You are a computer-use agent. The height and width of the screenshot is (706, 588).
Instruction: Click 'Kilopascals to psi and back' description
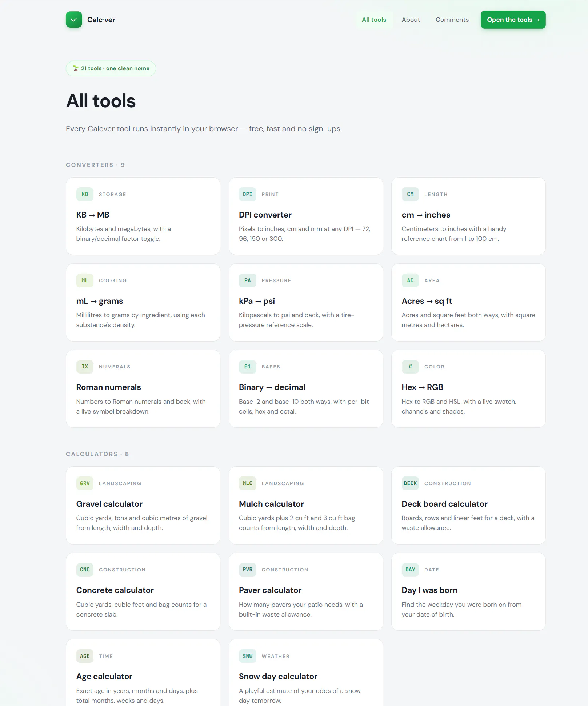click(296, 320)
